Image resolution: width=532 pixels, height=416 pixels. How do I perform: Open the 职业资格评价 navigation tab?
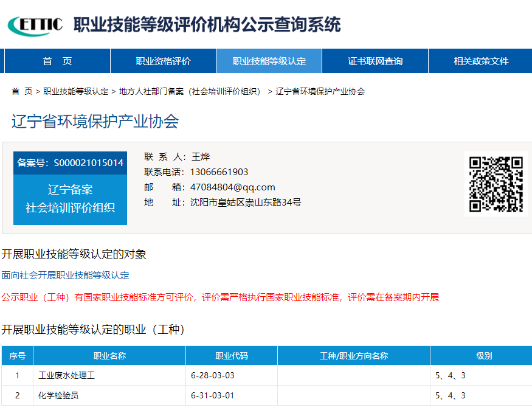click(x=163, y=61)
